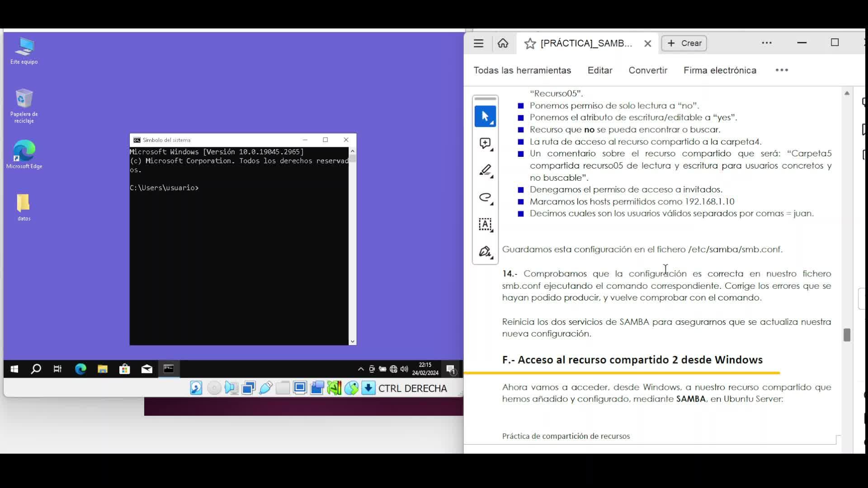This screenshot has width=868, height=488.
Task: Open the Acrobat hamburger menu
Action: tap(478, 43)
